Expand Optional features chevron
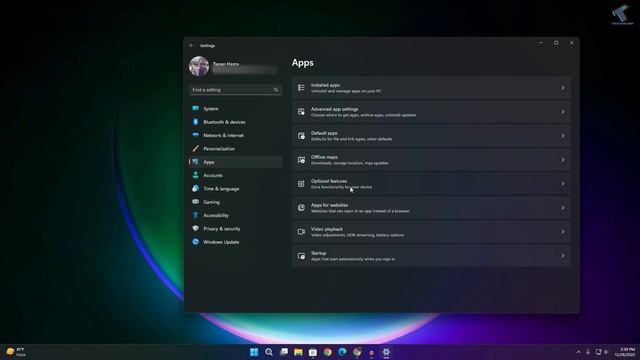640x360 pixels. coord(563,184)
